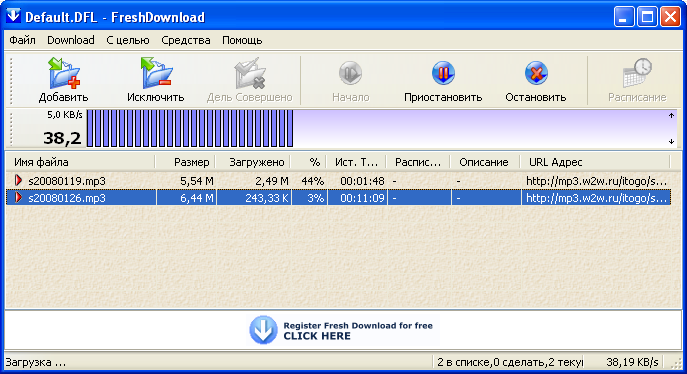Image resolution: width=687 pixels, height=374 pixels.
Task: Open the Download menu
Action: pyautogui.click(x=71, y=40)
